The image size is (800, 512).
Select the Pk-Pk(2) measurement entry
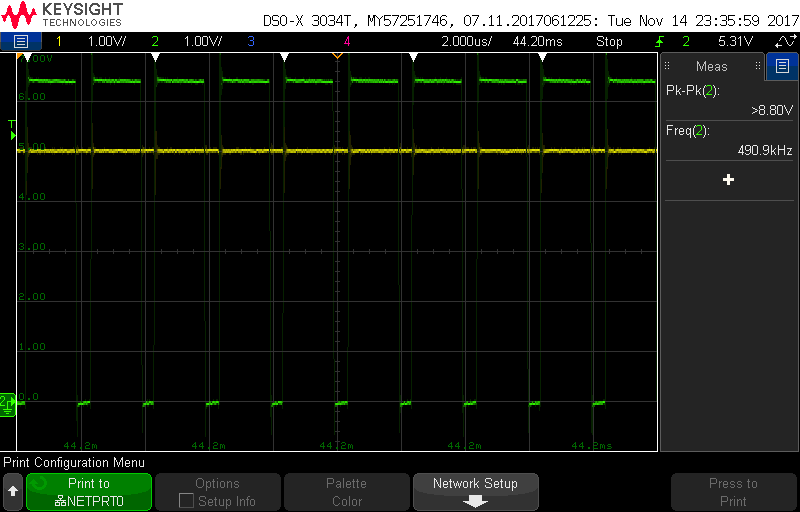click(x=729, y=100)
